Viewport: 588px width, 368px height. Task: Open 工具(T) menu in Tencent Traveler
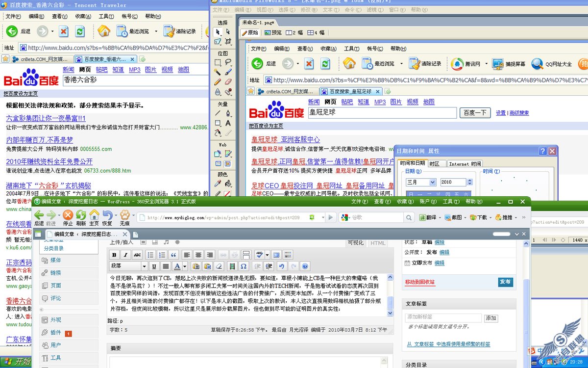(106, 16)
